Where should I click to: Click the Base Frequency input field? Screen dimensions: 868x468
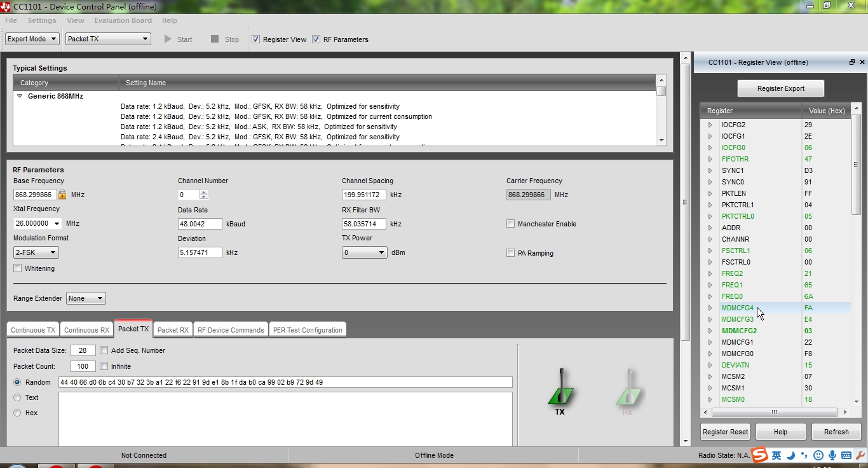tap(35, 195)
